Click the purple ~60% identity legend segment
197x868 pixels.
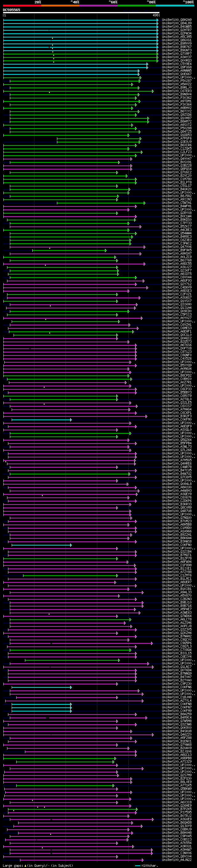(x=99, y=6)
